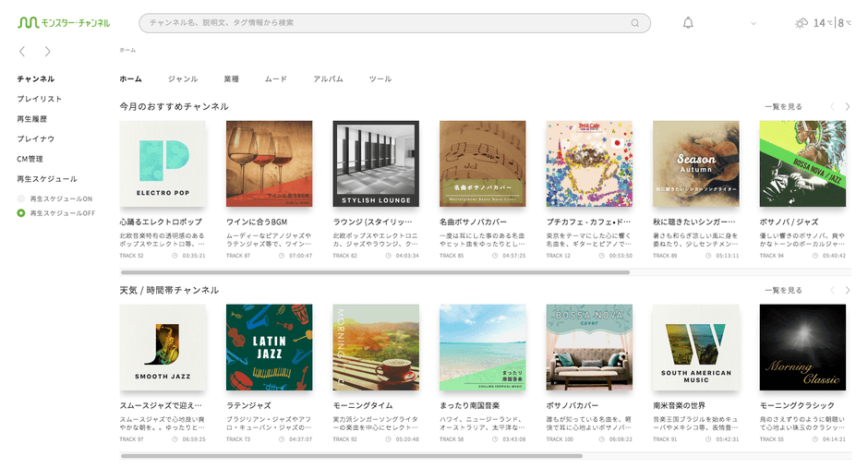Click the weather forecast icon

802,23
